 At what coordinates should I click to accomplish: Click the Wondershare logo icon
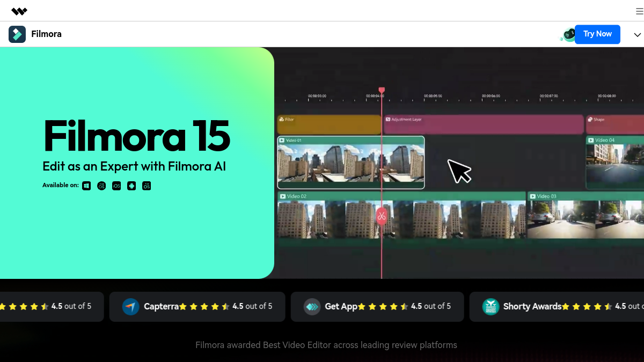19,11
